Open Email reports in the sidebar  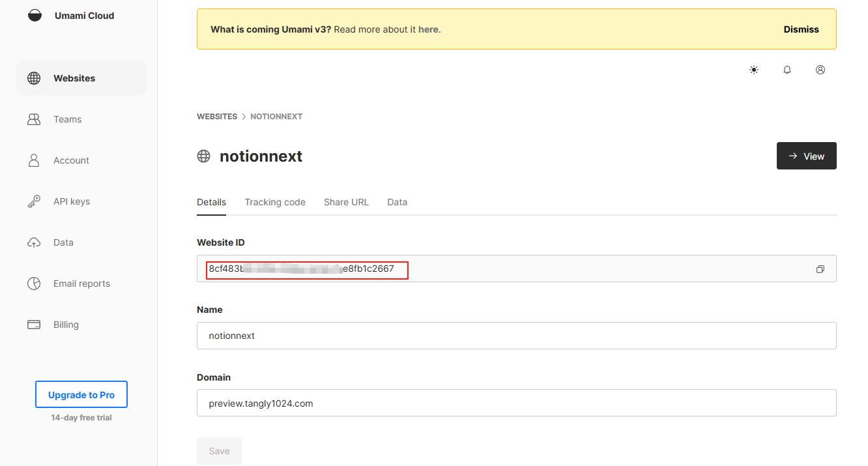tap(81, 284)
